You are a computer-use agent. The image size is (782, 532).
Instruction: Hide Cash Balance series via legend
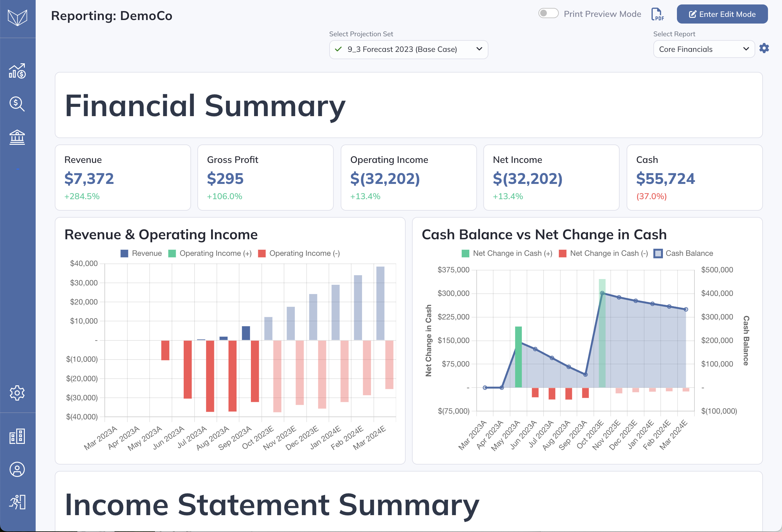683,253
